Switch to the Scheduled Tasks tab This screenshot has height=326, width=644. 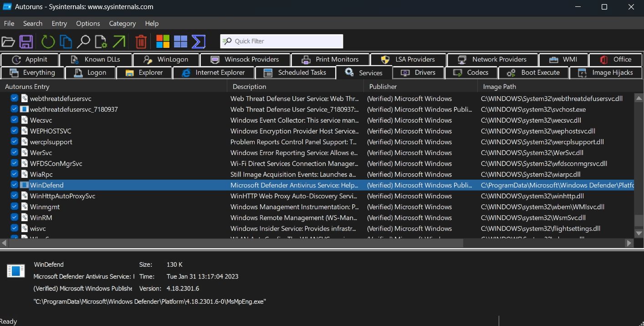295,72
